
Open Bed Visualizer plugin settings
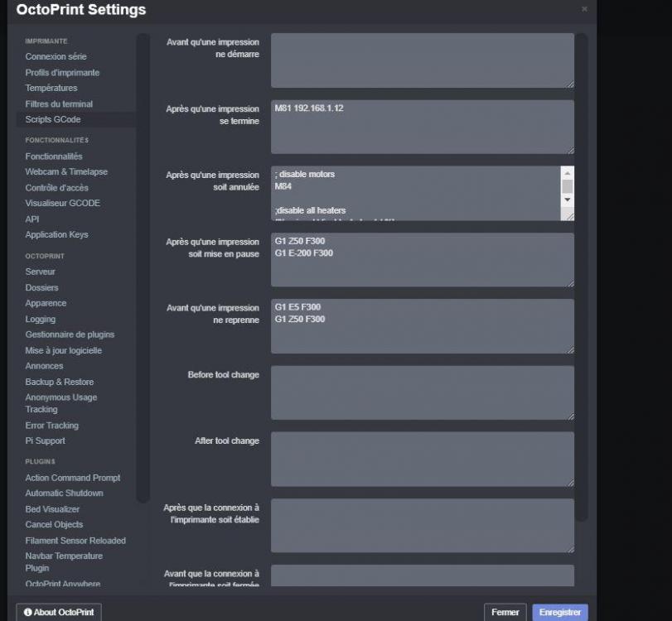(x=52, y=509)
